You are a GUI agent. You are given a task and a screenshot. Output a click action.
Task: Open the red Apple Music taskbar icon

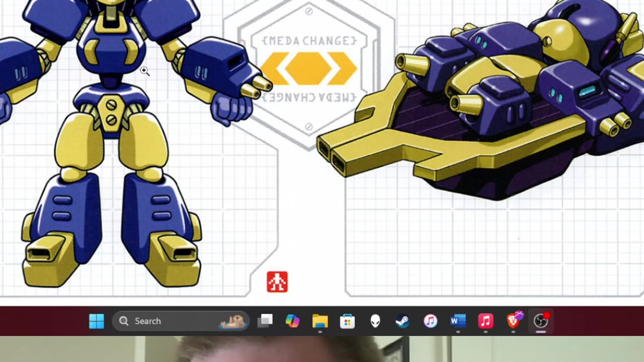(x=486, y=321)
